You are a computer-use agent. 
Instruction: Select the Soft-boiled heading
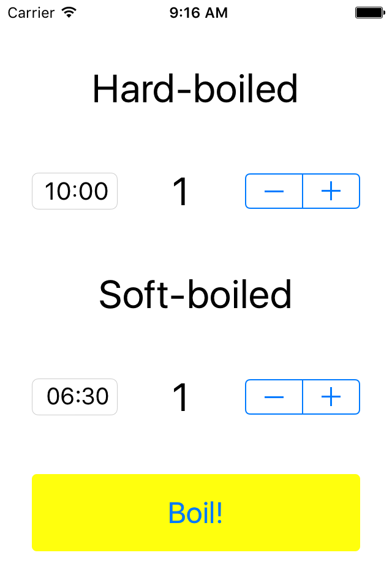coord(195,295)
